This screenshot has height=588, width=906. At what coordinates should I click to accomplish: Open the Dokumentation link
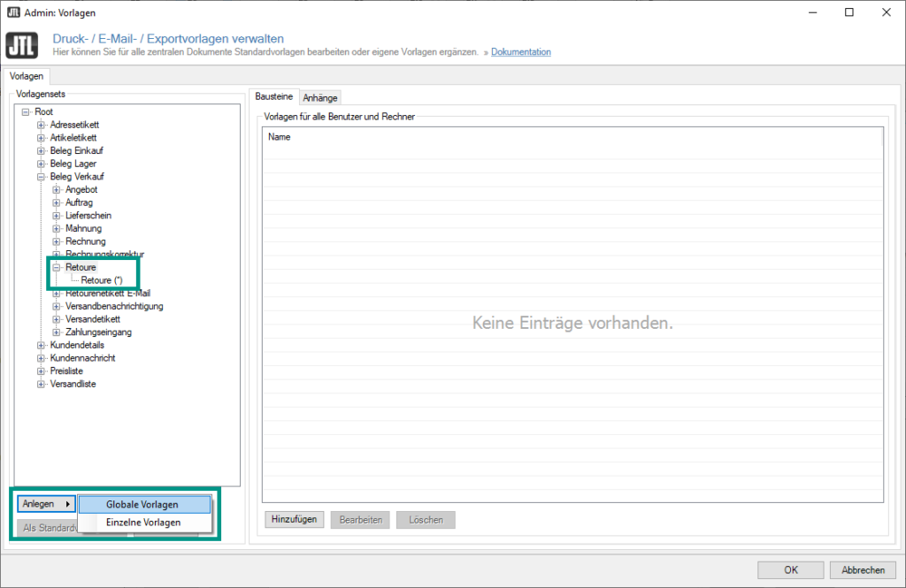[x=520, y=52]
